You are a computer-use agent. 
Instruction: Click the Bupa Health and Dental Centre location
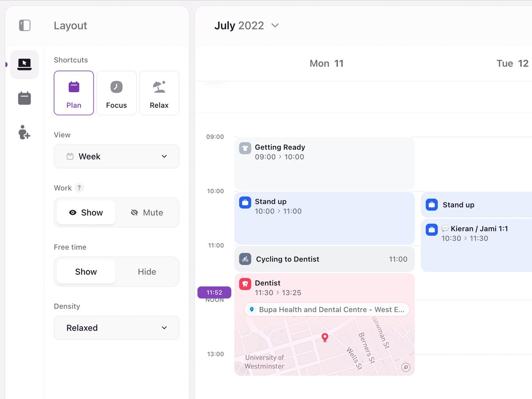tap(326, 309)
